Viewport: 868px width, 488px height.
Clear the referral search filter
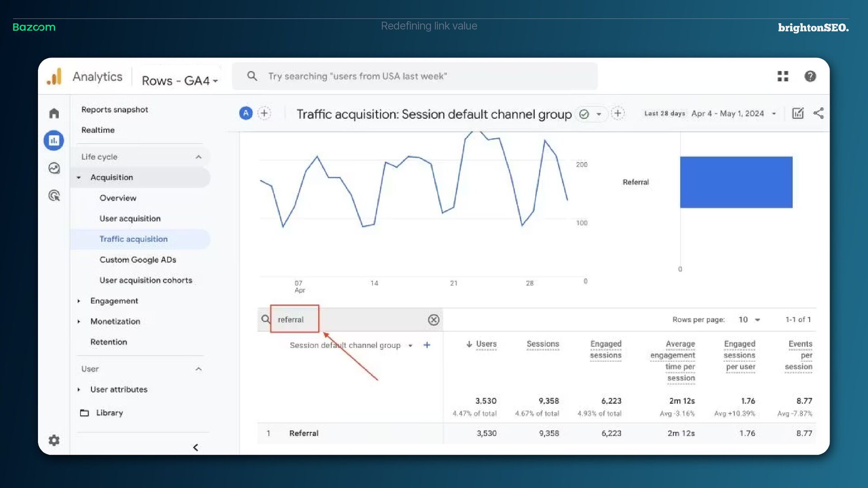pos(433,320)
